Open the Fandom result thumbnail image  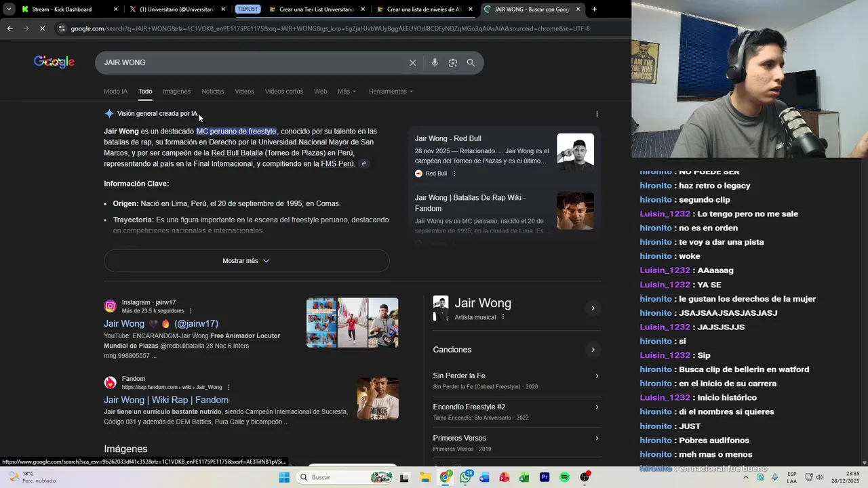tap(378, 398)
